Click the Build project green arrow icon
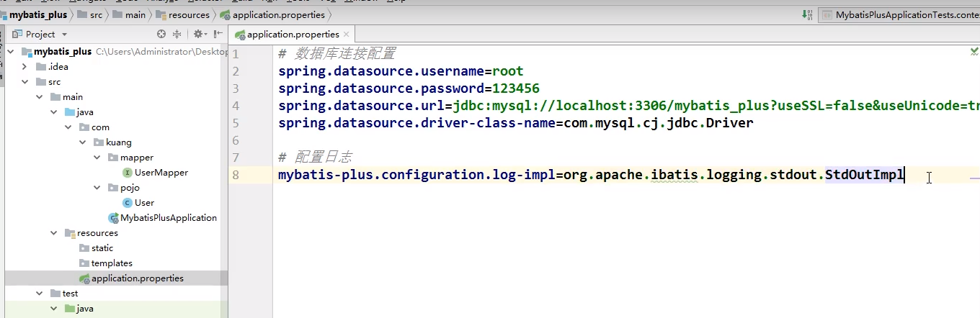980x318 pixels. 808,14
